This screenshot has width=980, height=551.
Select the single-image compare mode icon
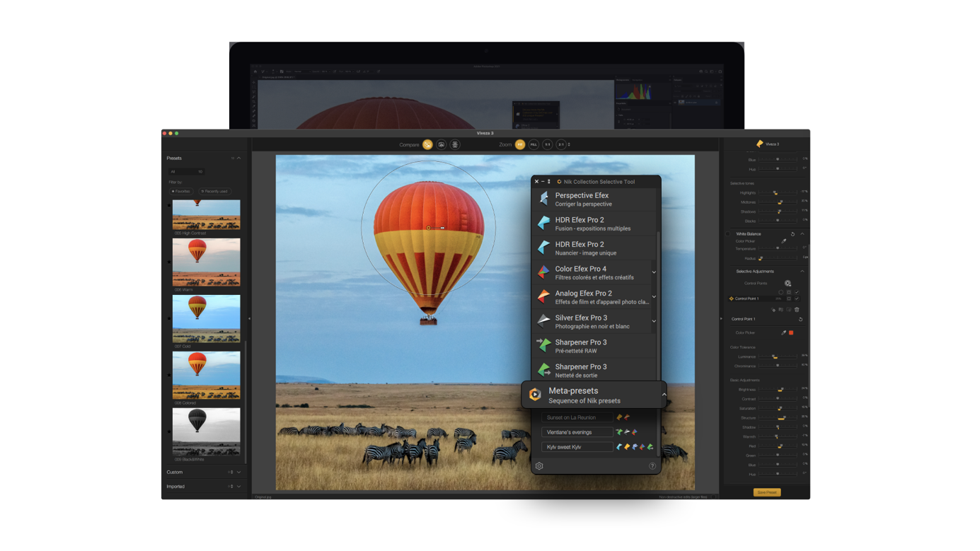(427, 144)
